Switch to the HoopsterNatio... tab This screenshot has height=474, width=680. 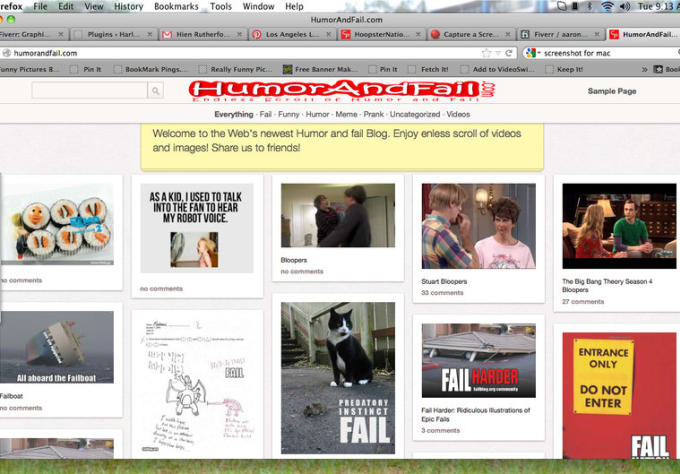381,34
